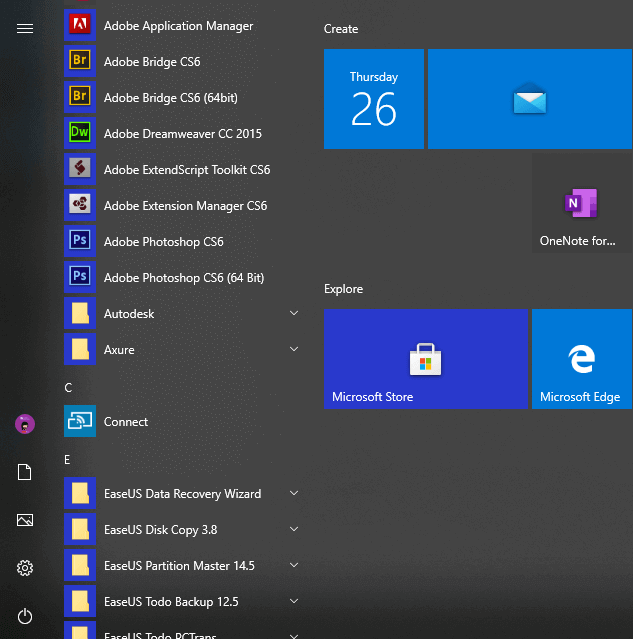This screenshot has width=635, height=639.
Task: Click the user account avatar
Action: [25, 424]
